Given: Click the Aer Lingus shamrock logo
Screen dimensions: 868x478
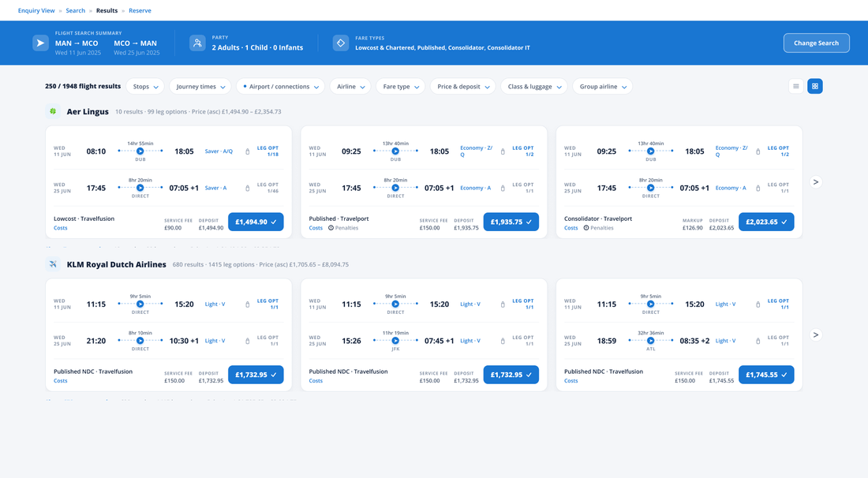Looking at the screenshot, I should 53,111.
